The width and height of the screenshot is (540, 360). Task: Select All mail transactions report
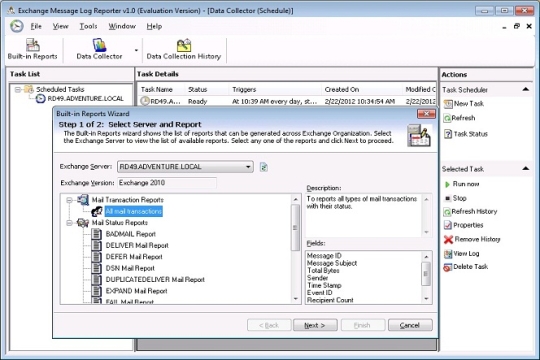coord(134,211)
